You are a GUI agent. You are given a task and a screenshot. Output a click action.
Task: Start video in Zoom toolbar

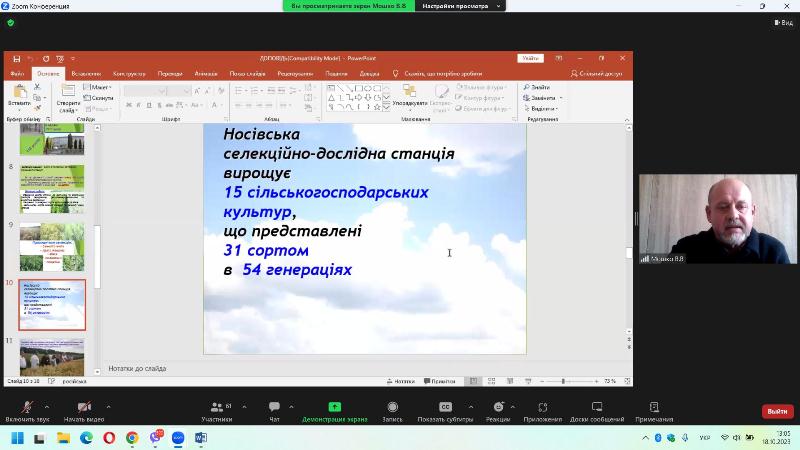tap(84, 408)
